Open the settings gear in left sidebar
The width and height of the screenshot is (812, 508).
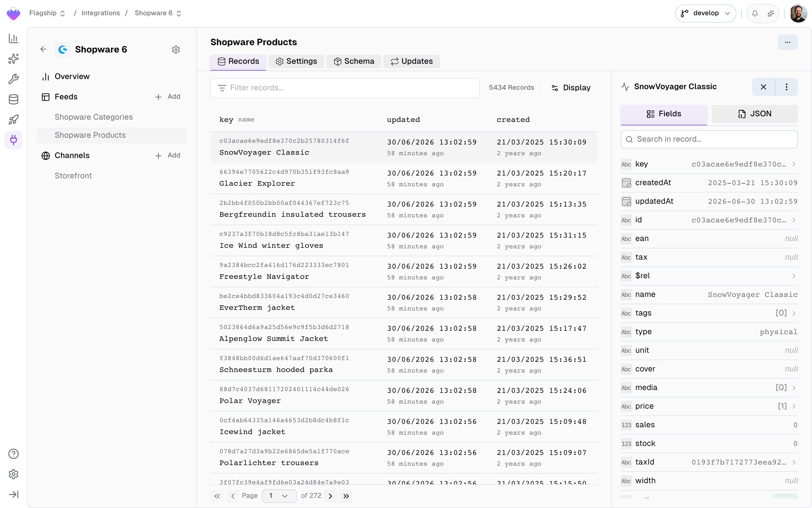click(x=14, y=474)
